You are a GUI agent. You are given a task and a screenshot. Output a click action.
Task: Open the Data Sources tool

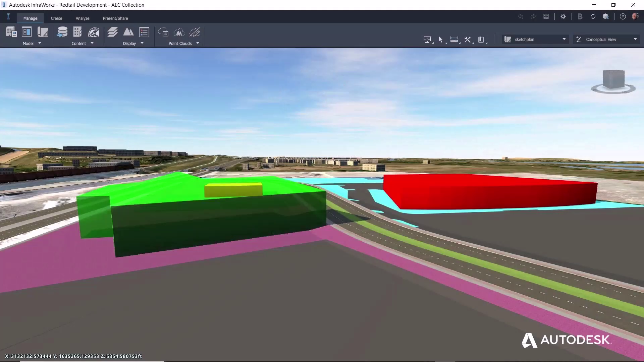pyautogui.click(x=62, y=32)
